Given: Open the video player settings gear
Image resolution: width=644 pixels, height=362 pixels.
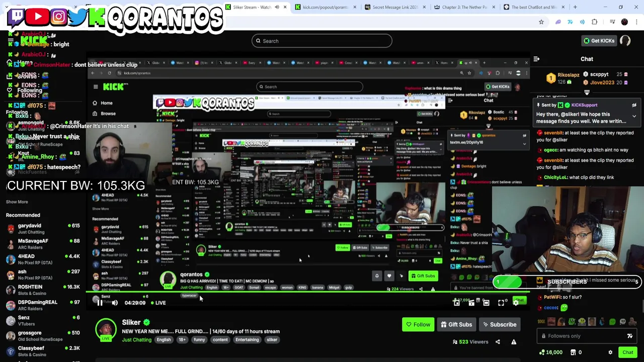Looking at the screenshot, I should (516, 303).
